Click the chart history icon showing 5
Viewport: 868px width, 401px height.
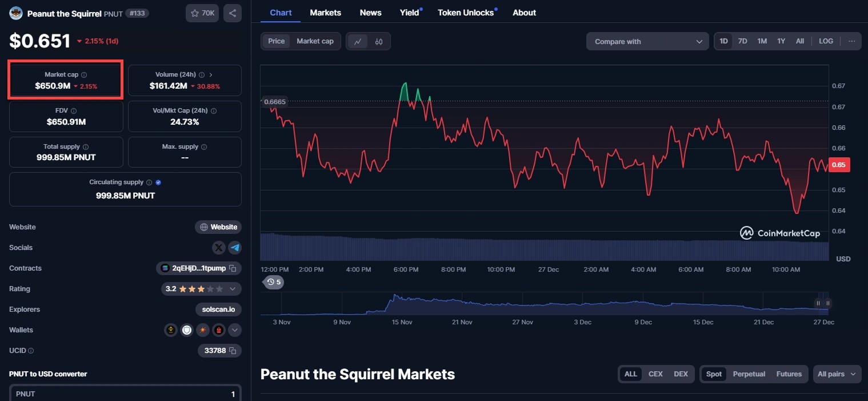pos(274,282)
